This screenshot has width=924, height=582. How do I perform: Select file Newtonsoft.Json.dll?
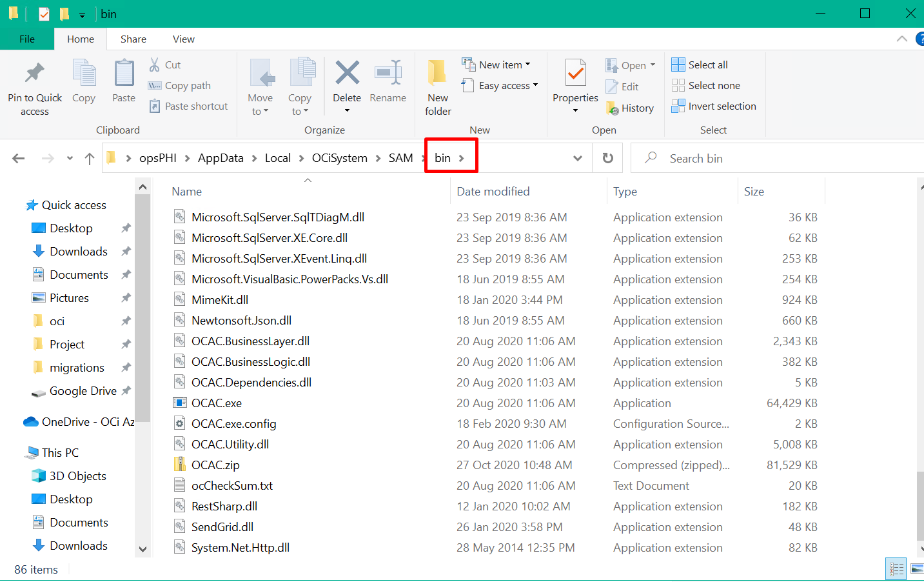coord(241,320)
